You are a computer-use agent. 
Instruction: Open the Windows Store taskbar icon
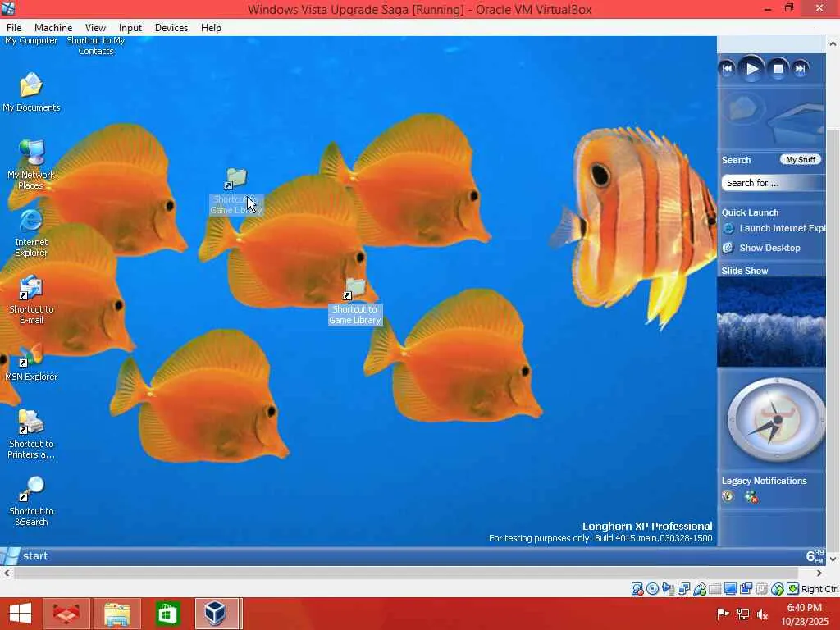coord(167,614)
